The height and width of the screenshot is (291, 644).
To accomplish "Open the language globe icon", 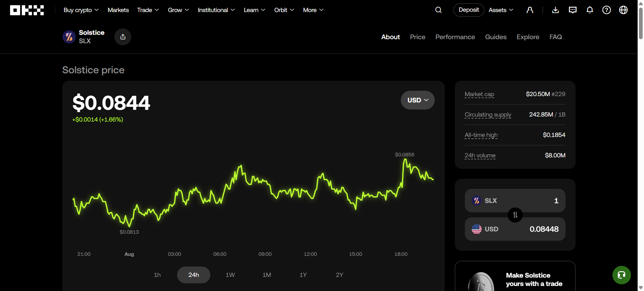I will (623, 10).
